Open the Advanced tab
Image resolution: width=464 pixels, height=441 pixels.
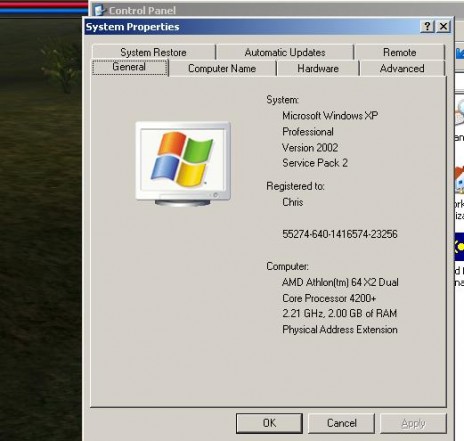click(x=402, y=69)
